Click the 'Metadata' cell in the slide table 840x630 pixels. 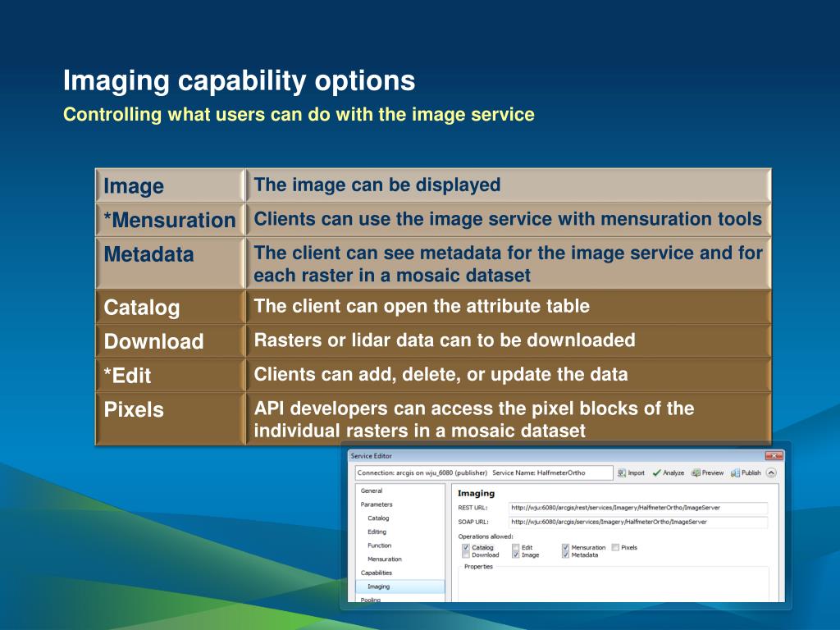click(170, 263)
